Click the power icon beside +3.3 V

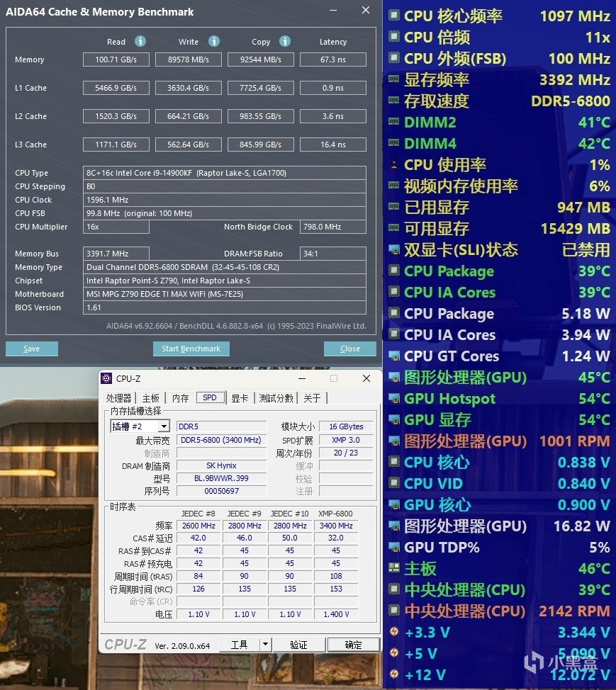tap(393, 632)
